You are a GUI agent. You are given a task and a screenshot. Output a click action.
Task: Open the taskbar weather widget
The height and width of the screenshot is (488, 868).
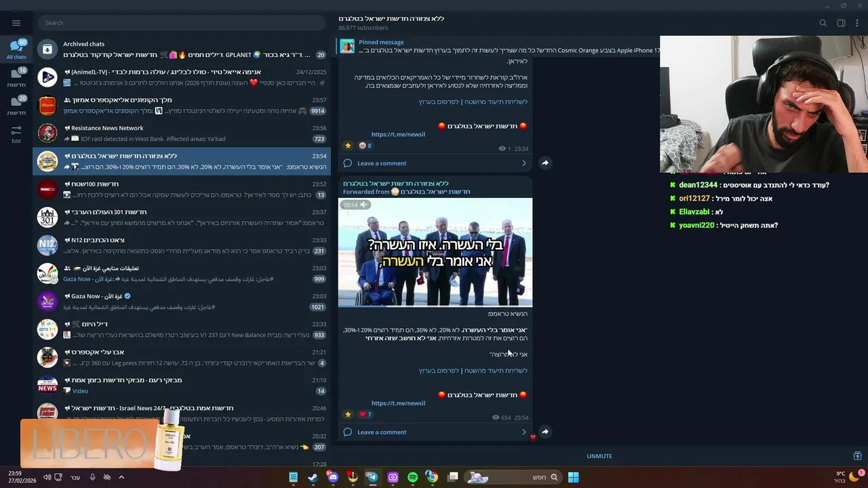coord(846,477)
